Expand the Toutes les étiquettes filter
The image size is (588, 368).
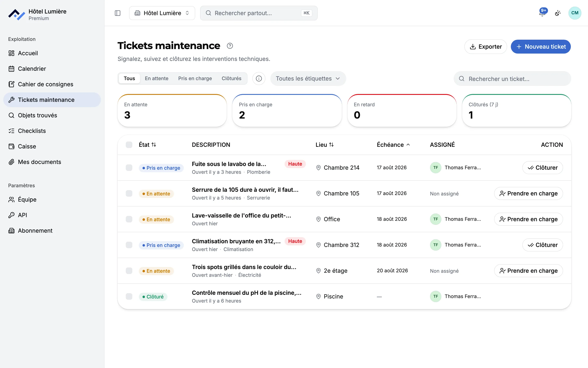point(308,78)
